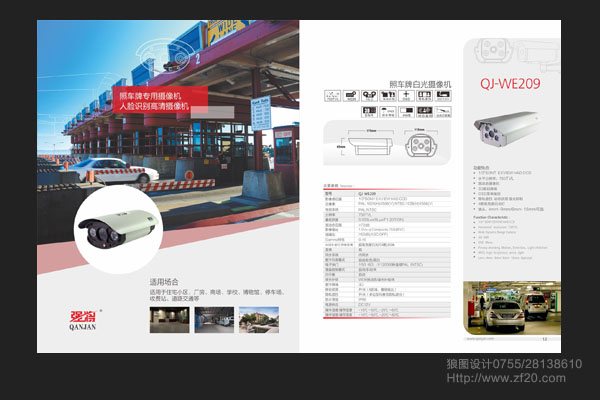The height and width of the screenshot is (400, 600).
Task: Click the camera front-view dimension drawing
Action: [x=421, y=143]
